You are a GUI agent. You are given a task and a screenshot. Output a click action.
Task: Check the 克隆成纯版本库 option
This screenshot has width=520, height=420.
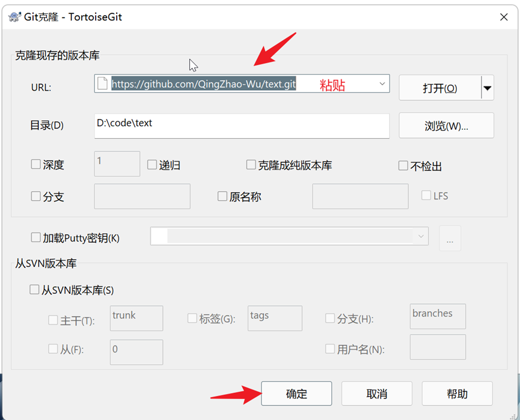(251, 164)
